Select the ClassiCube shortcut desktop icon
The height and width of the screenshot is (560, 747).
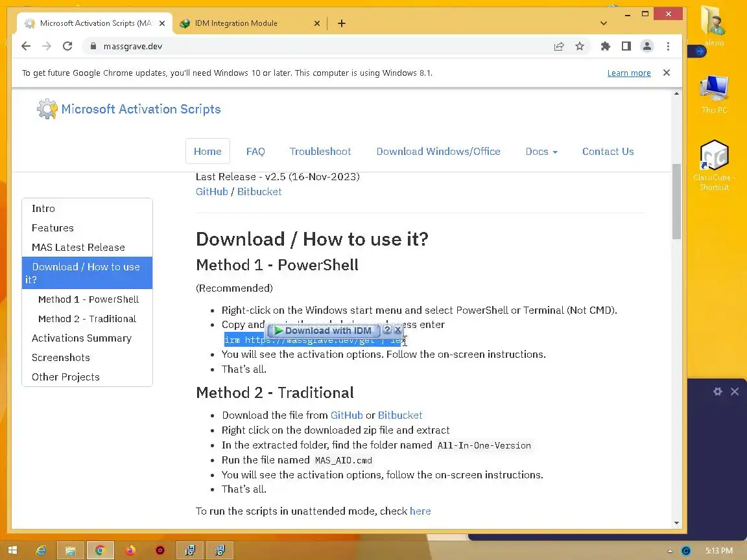(714, 165)
